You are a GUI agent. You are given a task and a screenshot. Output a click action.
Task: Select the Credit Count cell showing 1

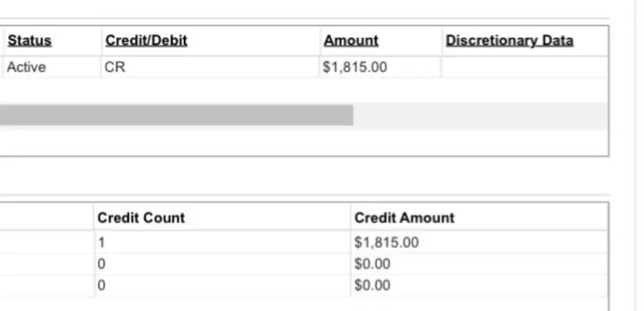[102, 242]
